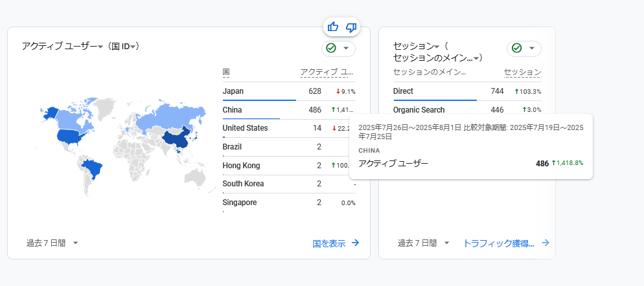Image resolution: width=644 pixels, height=286 pixels.
Task: Click China's 486 value in table
Action: (x=315, y=110)
